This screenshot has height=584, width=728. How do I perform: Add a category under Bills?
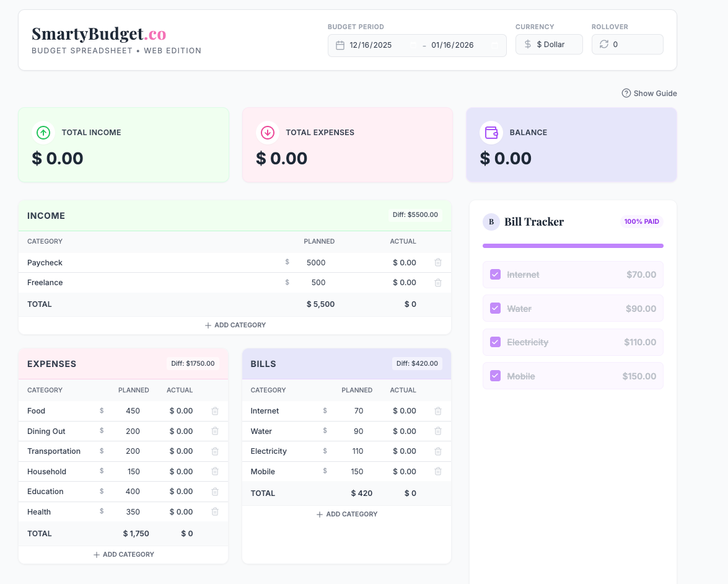pyautogui.click(x=346, y=514)
